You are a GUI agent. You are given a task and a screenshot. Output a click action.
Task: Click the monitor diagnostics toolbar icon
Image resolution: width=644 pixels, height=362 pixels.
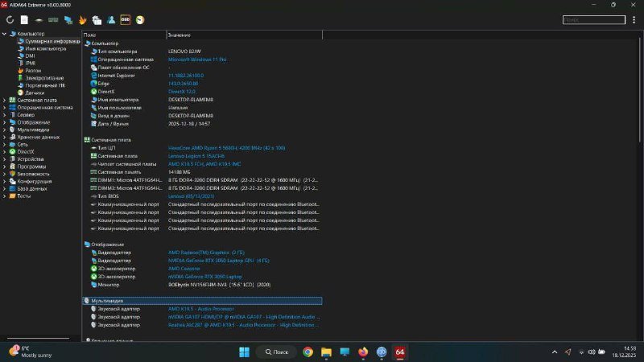[68, 19]
